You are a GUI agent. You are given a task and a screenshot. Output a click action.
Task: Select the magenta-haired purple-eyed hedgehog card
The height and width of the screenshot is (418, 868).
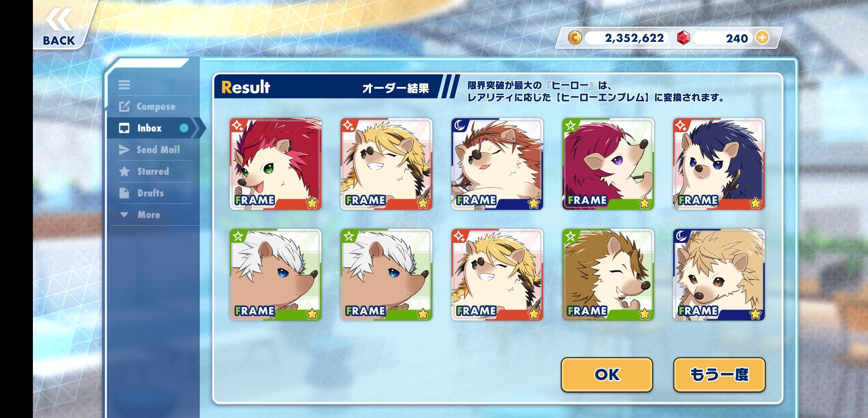pyautogui.click(x=608, y=164)
